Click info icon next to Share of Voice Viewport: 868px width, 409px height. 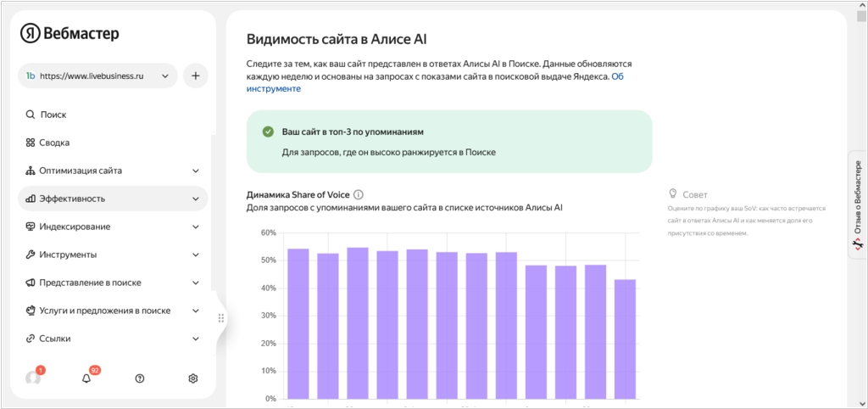pyautogui.click(x=359, y=194)
